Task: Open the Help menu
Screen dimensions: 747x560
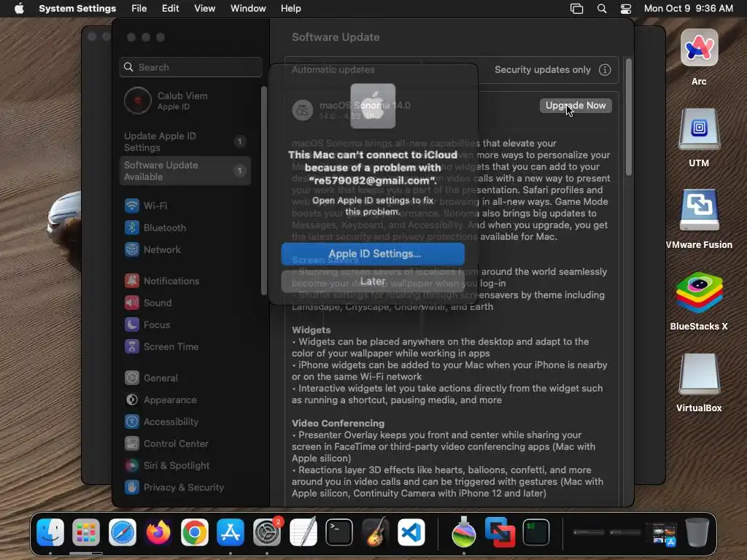Action: coord(290,9)
